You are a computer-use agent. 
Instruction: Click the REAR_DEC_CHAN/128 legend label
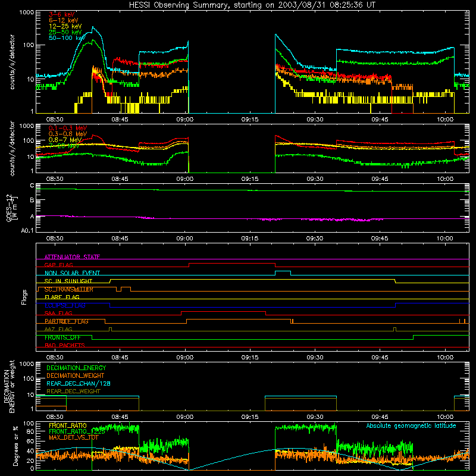click(x=79, y=384)
